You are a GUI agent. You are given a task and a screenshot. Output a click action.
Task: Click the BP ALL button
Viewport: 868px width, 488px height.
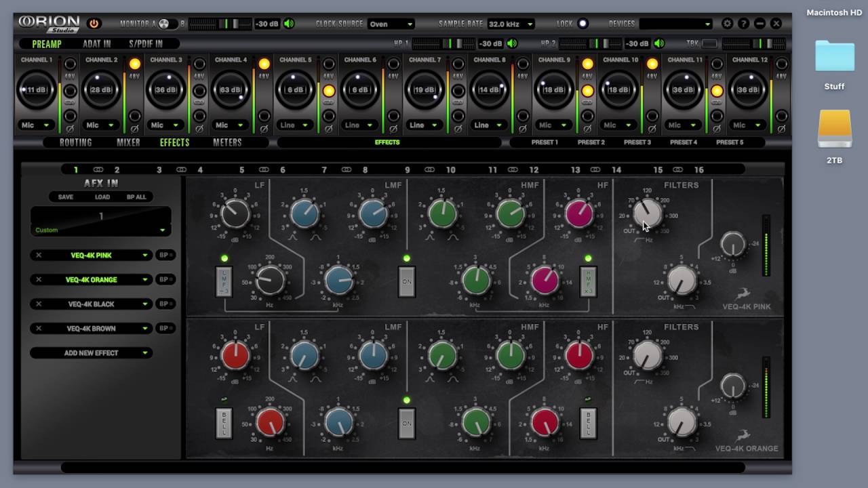[x=136, y=197]
